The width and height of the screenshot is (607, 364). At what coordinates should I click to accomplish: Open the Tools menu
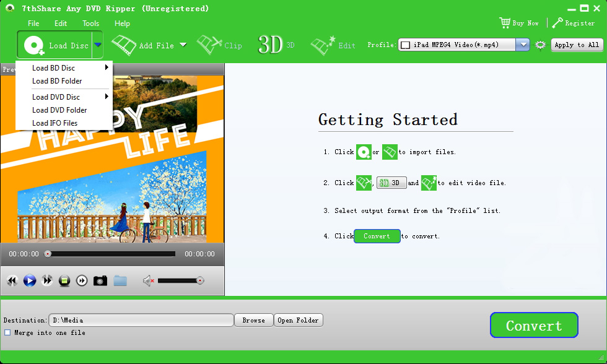[90, 23]
